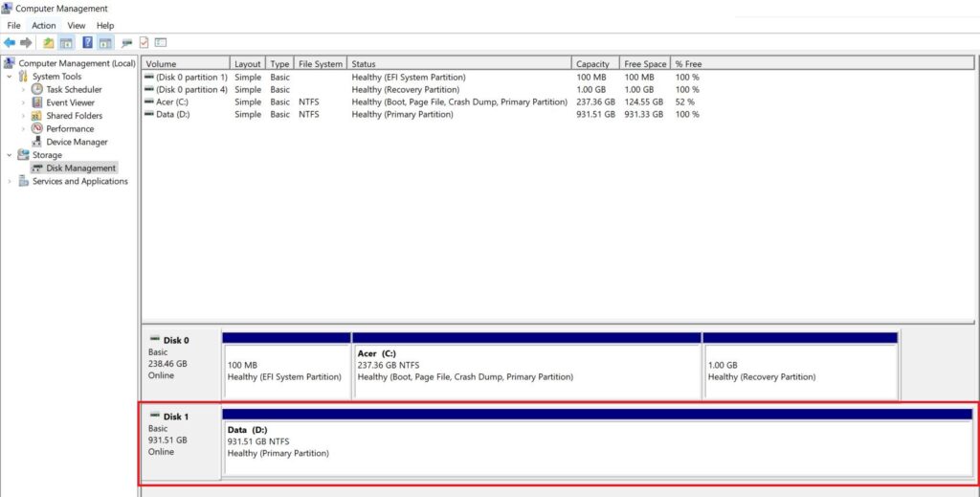The image size is (980, 497).
Task: Click the red check mark toolbar icon
Action: point(144,42)
